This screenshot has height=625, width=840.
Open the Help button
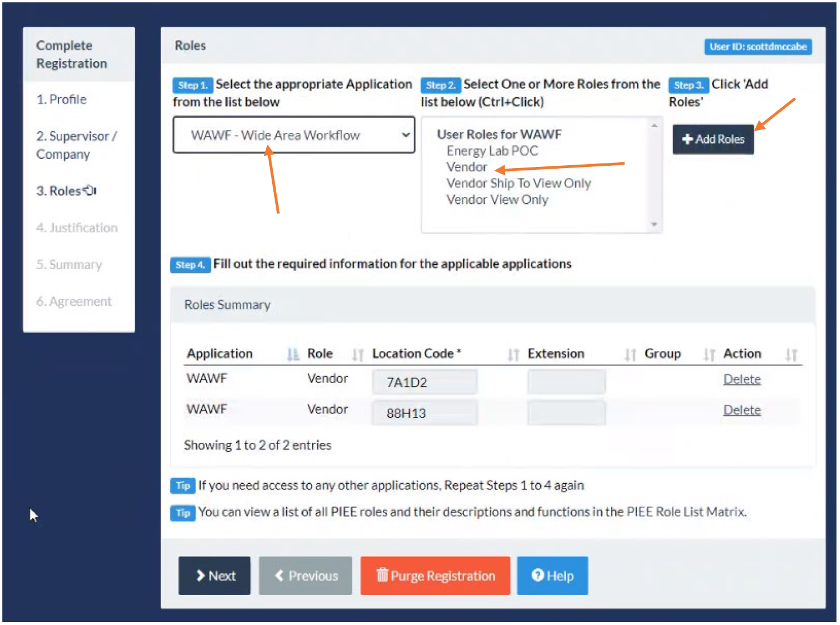point(553,576)
